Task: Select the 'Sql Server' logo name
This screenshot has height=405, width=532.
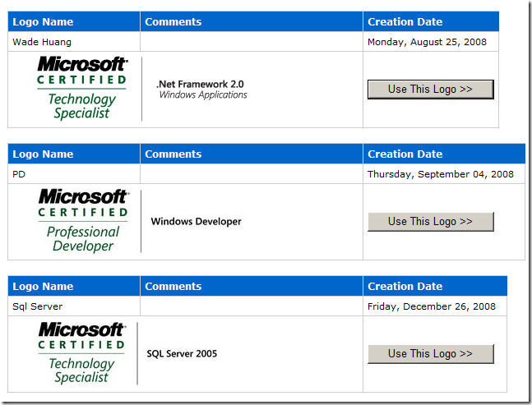Action: pos(37,306)
